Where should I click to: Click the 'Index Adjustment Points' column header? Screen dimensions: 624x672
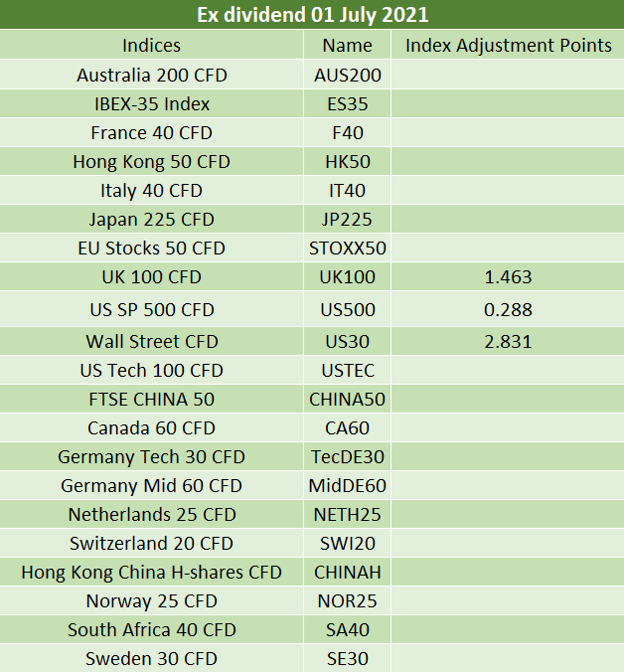pos(508,45)
